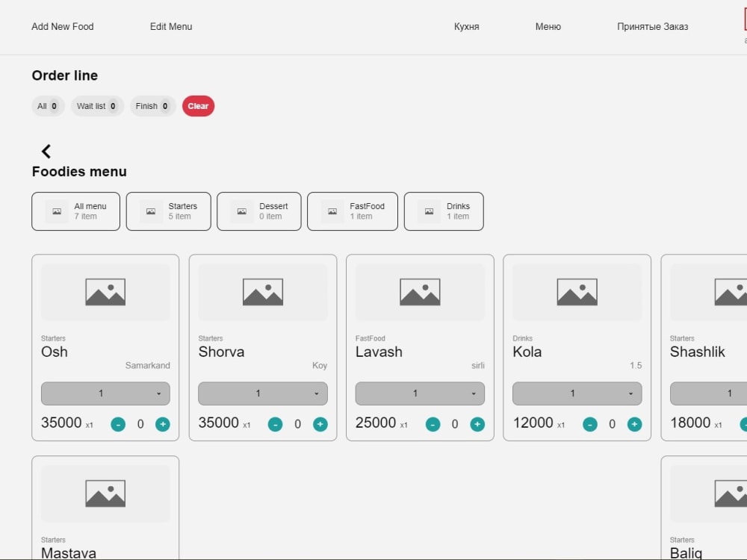This screenshot has width=747, height=560.
Task: Filter menu by Drinks category
Action: (444, 211)
